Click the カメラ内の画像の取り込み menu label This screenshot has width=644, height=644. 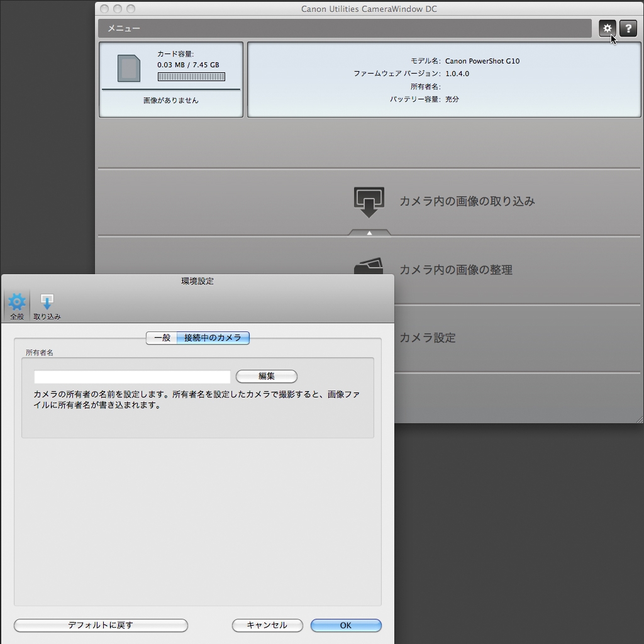coord(467,201)
